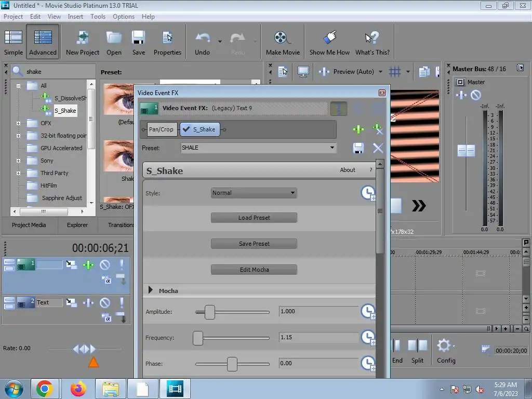Delete preset with X icon
The width and height of the screenshot is (532, 399).
pos(378,148)
